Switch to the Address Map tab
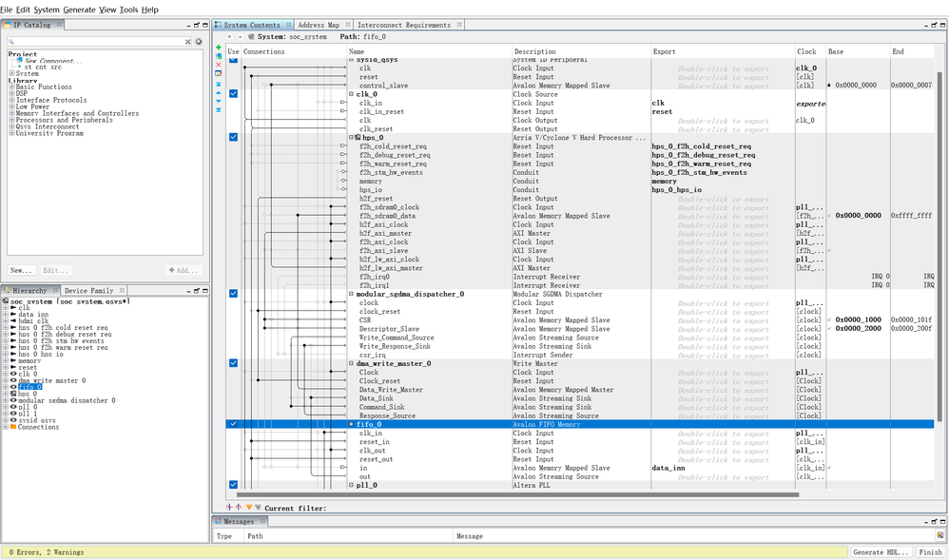 point(319,26)
